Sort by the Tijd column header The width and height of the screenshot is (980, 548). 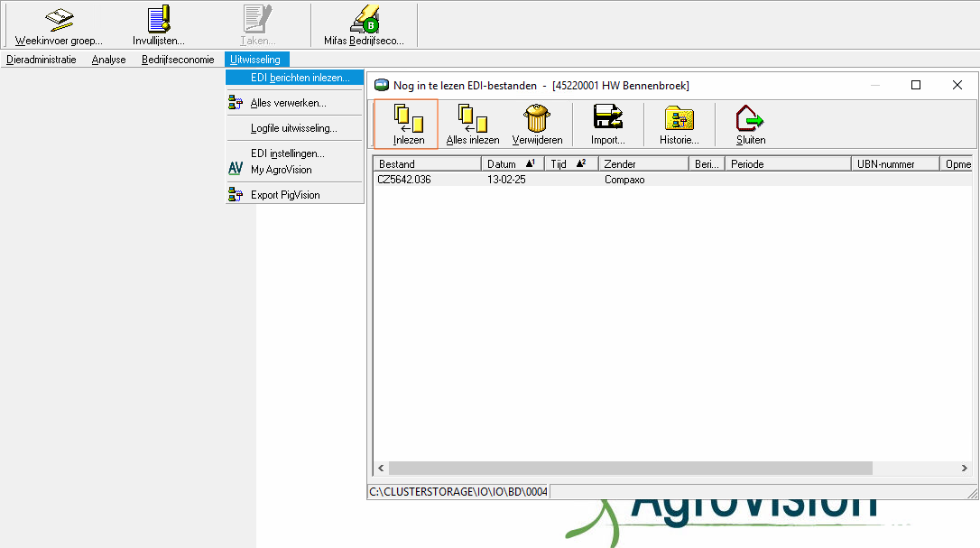[571, 164]
